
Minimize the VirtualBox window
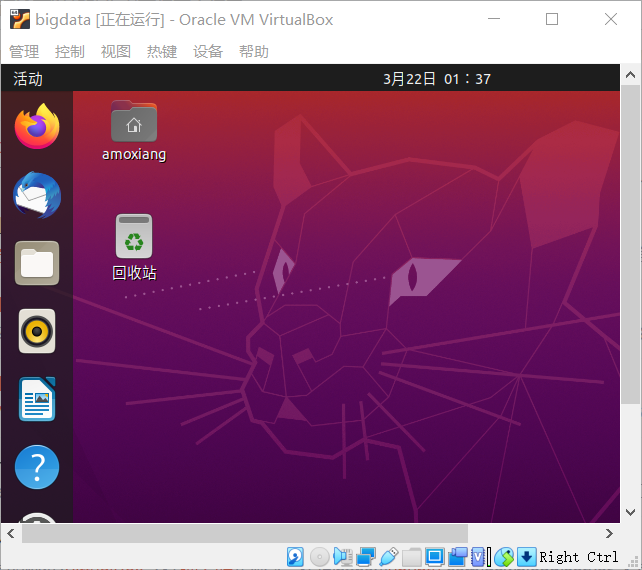494,19
